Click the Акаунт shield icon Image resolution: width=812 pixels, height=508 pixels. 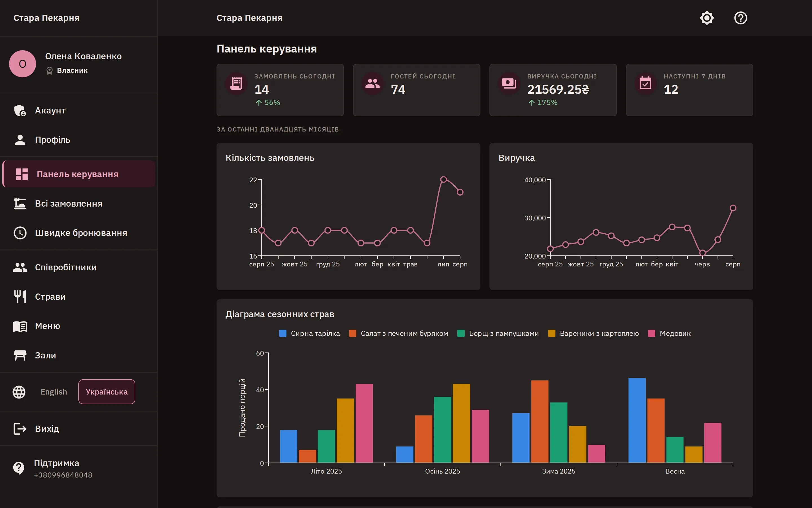coord(20,111)
